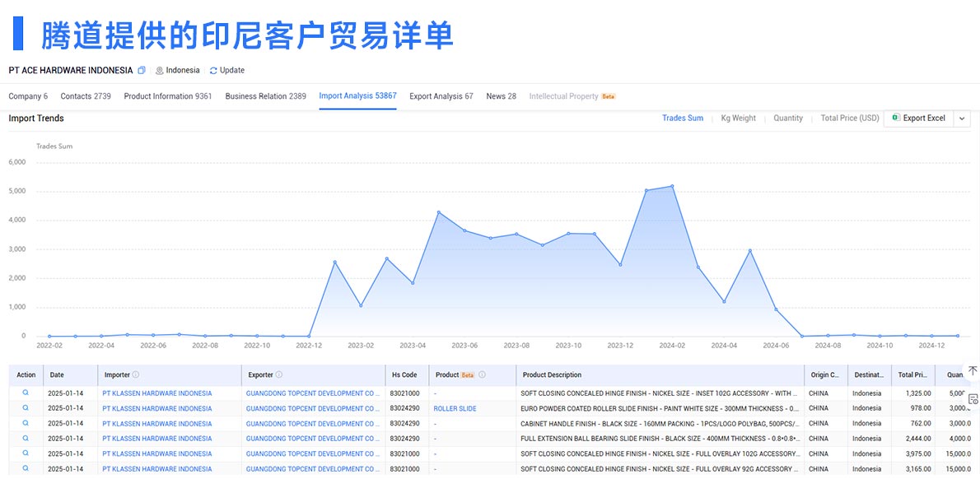Click the Update refresh icon
Screen dimensions: 980x479
pyautogui.click(x=213, y=71)
